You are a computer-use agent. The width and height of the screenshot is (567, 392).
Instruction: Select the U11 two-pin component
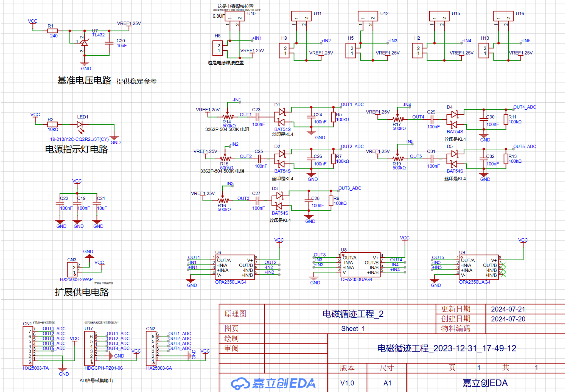pyautogui.click(x=302, y=16)
